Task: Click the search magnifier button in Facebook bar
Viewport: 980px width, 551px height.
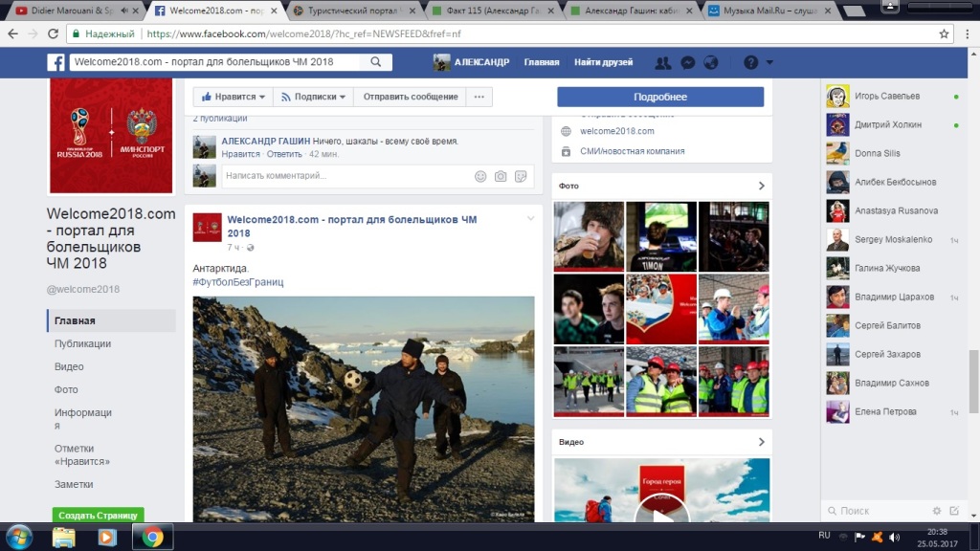Action: (x=375, y=62)
